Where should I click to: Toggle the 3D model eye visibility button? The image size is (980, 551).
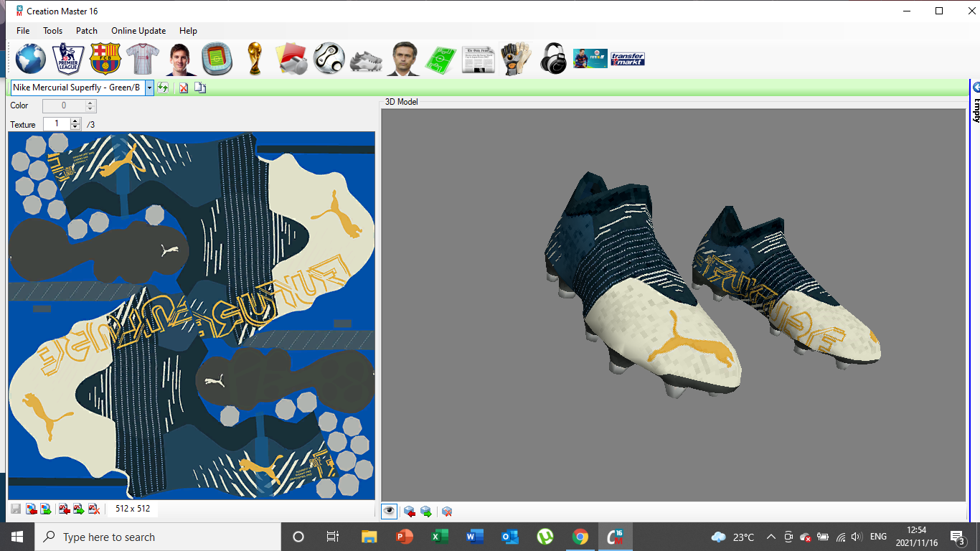389,511
